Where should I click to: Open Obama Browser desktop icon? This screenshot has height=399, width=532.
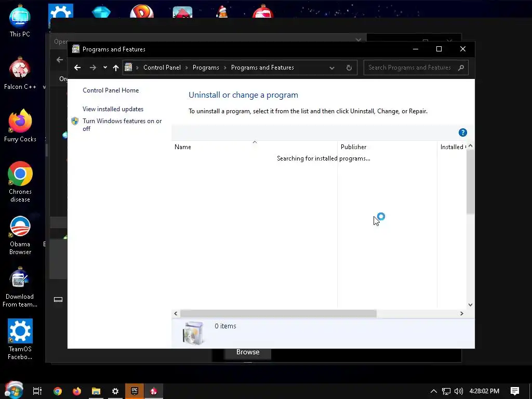[20, 235]
